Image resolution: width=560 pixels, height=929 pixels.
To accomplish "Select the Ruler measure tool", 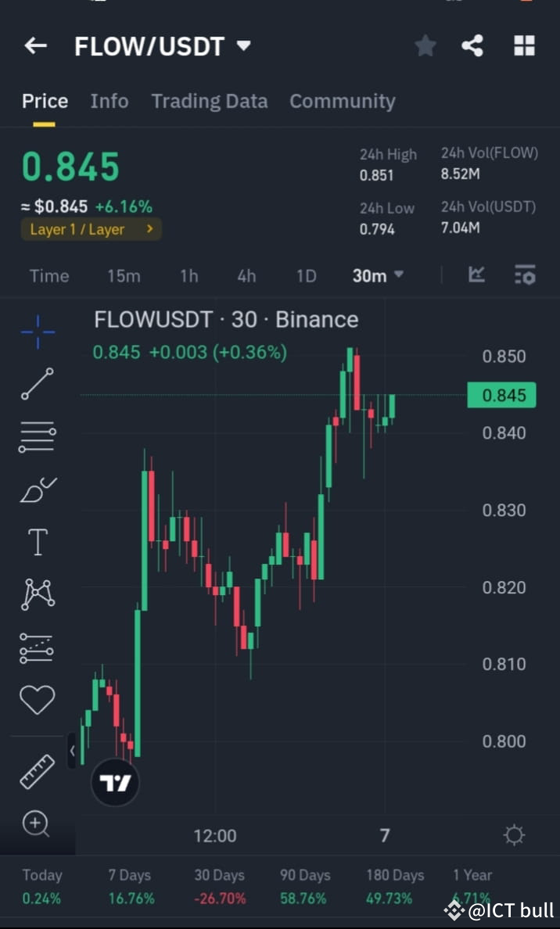I will [x=37, y=770].
